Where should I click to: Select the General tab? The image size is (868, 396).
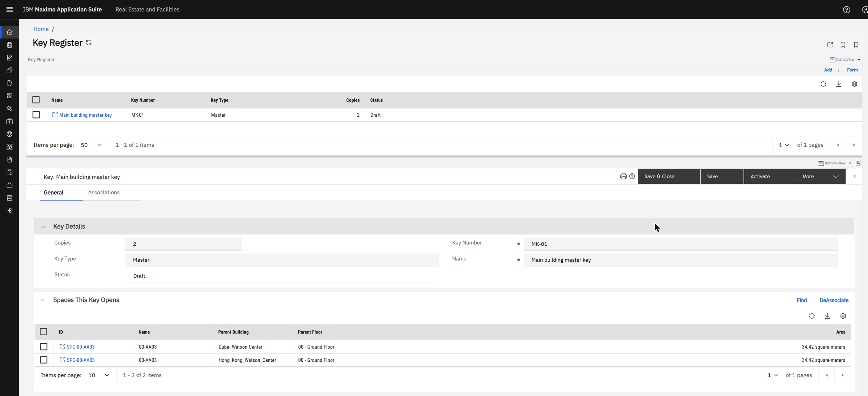(x=54, y=193)
